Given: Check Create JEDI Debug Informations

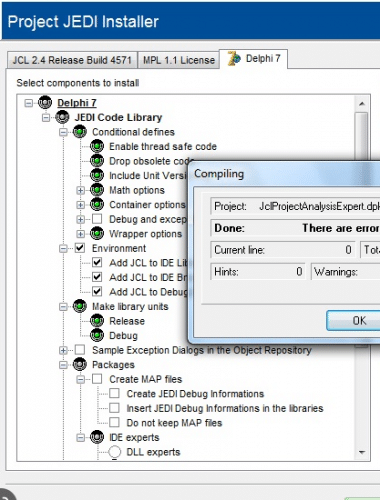Looking at the screenshot, I should point(114,394).
